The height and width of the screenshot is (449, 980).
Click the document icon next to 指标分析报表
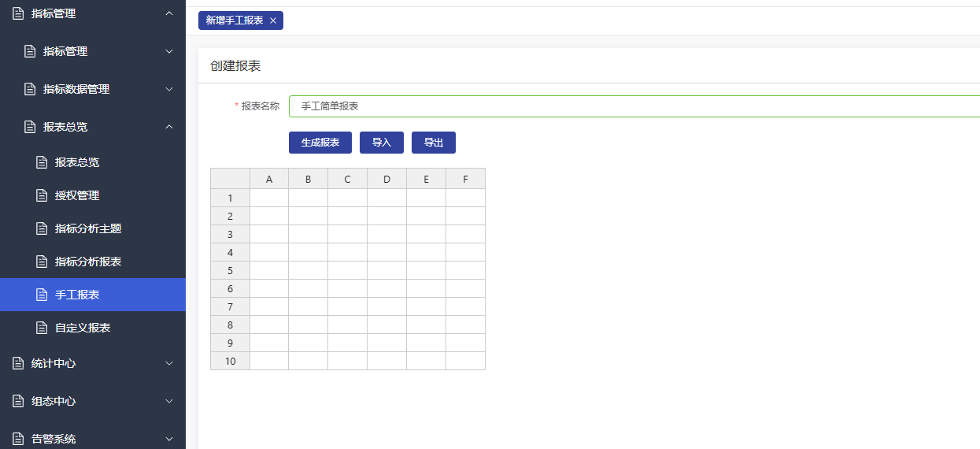coord(42,262)
